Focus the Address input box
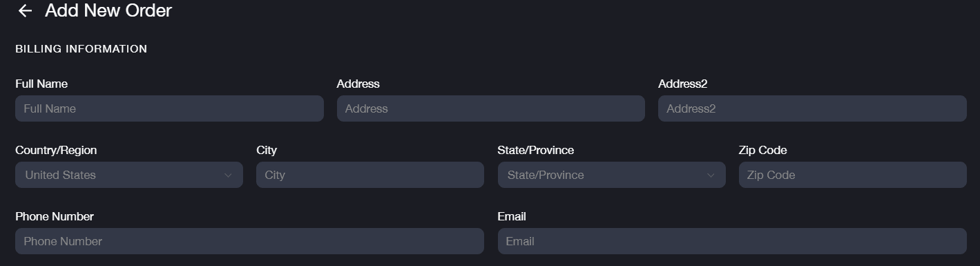The width and height of the screenshot is (980, 266). 490,108
